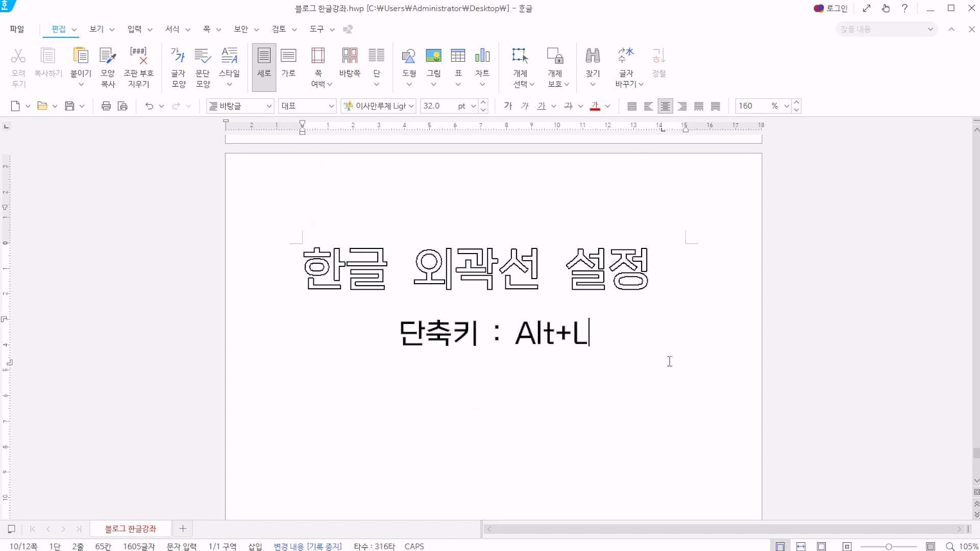This screenshot has height=551, width=980.
Task: Click the add new tab plus button
Action: tap(183, 529)
